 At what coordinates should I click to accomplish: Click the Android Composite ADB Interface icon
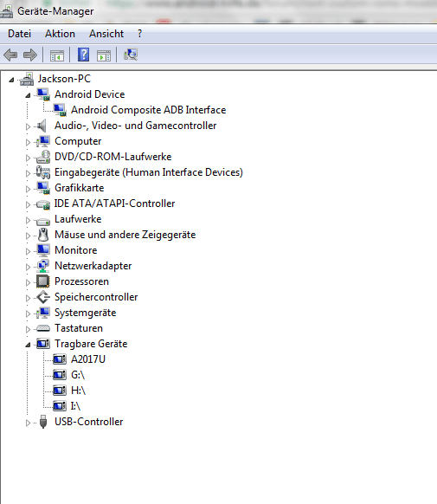[x=60, y=110]
